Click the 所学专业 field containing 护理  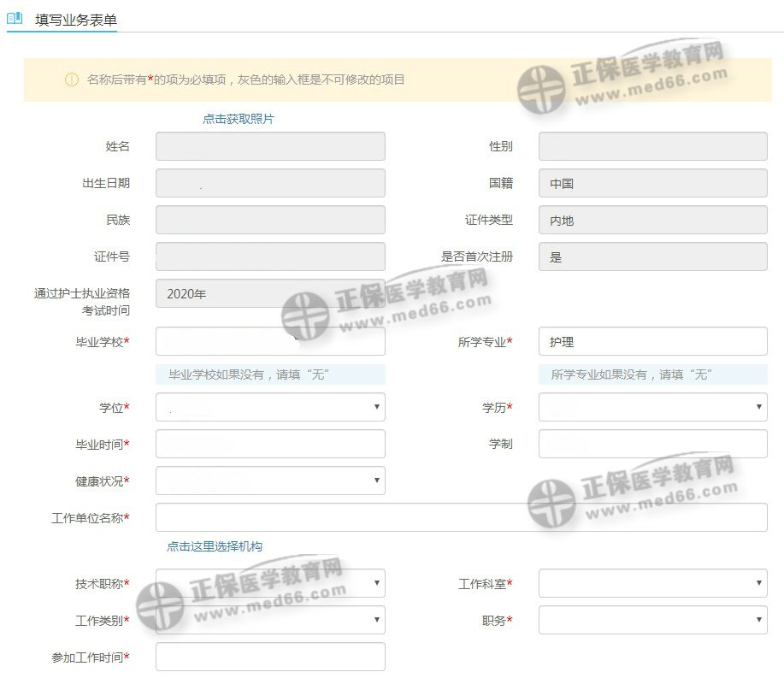click(652, 341)
